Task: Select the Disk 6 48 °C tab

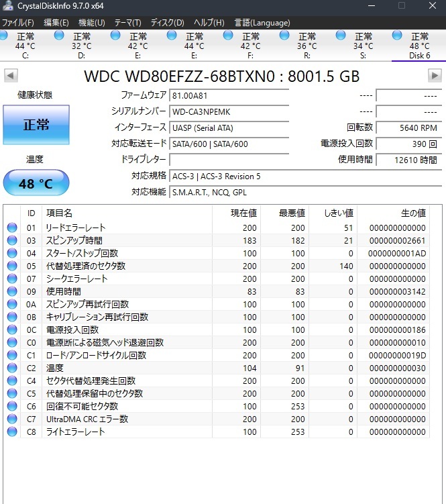Action: 419,46
